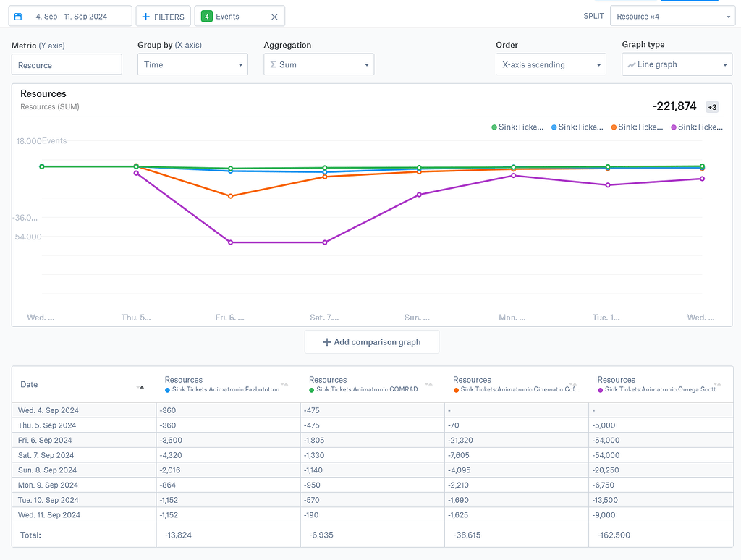Screen dimensions: 741x560
Task: Click the Add comparison graph button
Action: pos(371,341)
